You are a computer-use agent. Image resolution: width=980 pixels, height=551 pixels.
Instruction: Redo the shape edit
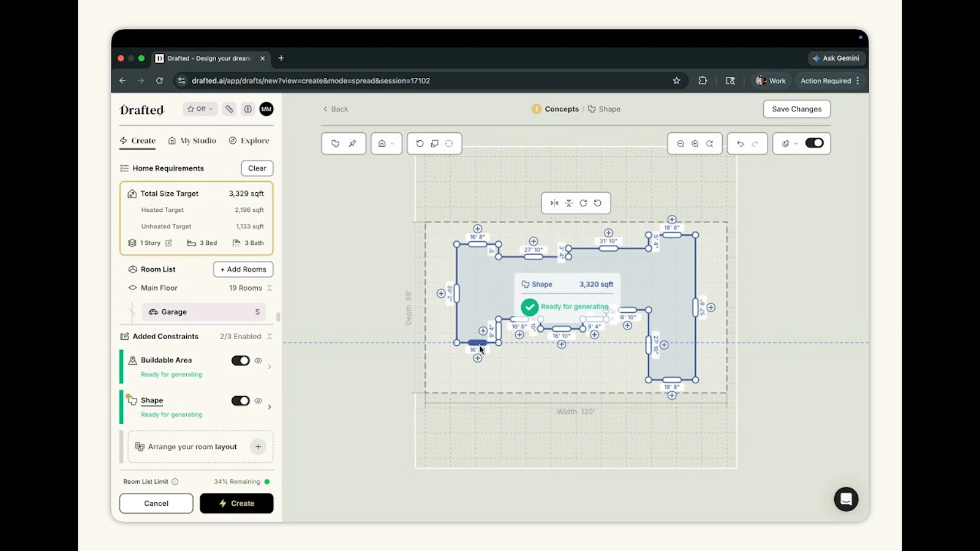[755, 143]
